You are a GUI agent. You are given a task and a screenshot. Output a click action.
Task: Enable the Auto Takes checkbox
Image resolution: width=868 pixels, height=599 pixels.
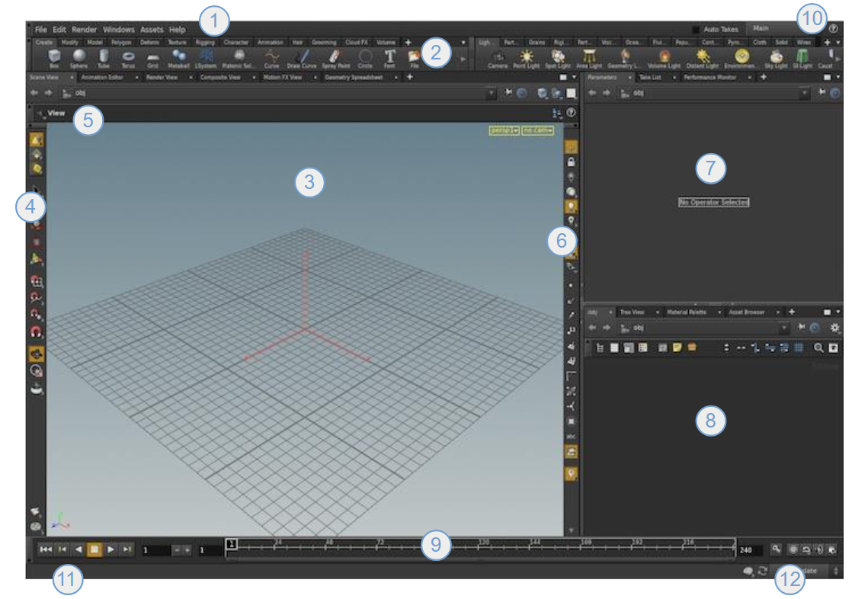pos(696,30)
